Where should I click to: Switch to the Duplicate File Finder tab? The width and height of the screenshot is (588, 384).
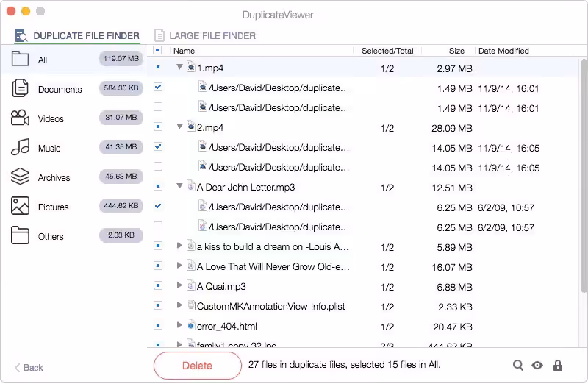[x=77, y=35]
